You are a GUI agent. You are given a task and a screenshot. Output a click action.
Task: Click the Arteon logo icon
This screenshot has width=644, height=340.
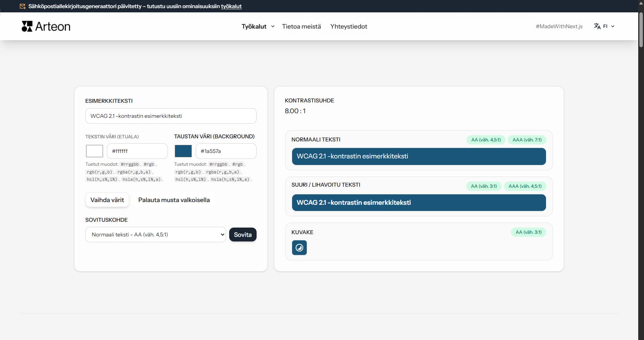pyautogui.click(x=27, y=26)
